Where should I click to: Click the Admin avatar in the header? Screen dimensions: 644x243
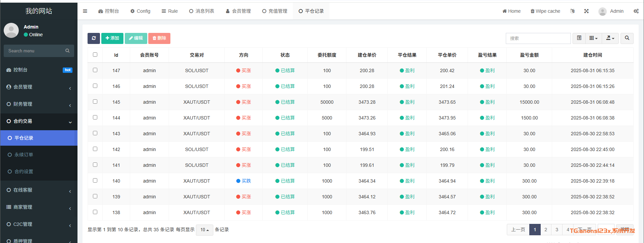[602, 11]
